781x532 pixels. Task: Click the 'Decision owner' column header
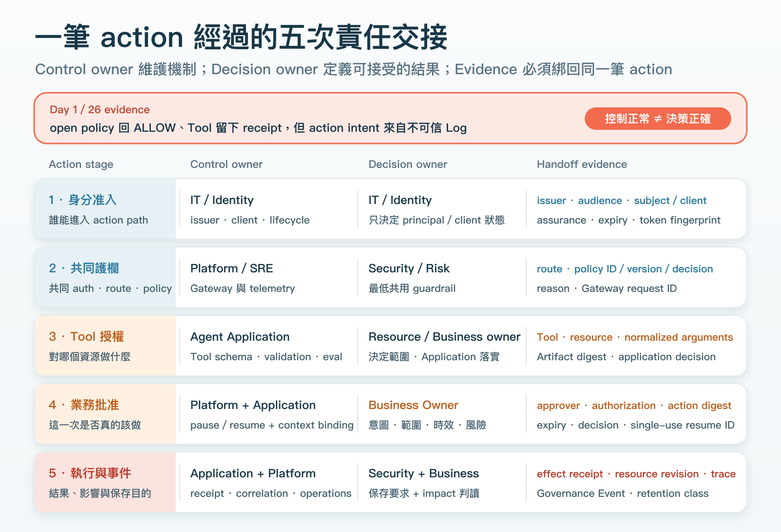[408, 164]
